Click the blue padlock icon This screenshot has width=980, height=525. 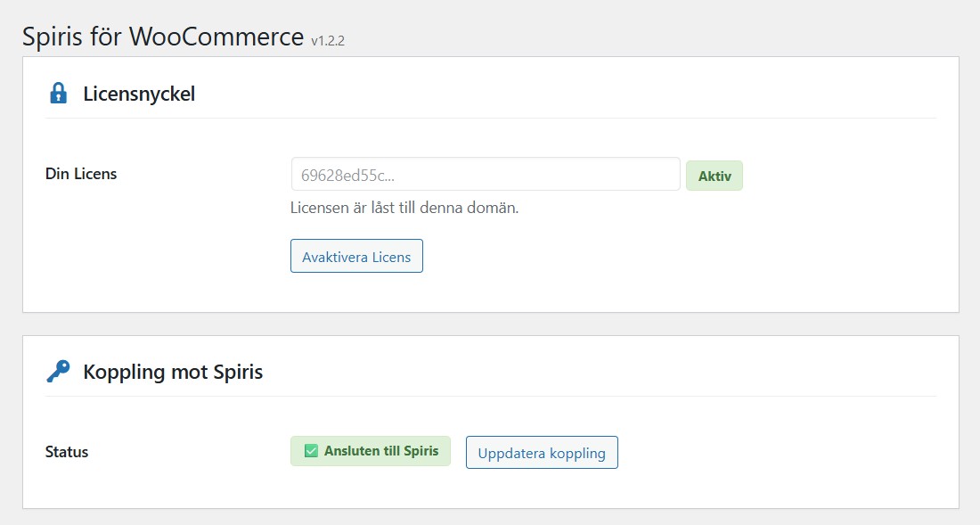click(x=58, y=94)
